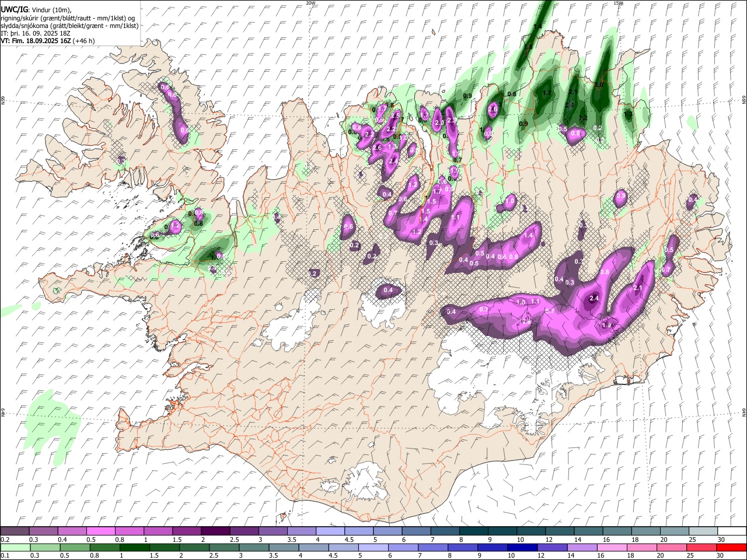
Task: Click the "12" label in the green legend row
Action: click(x=541, y=555)
